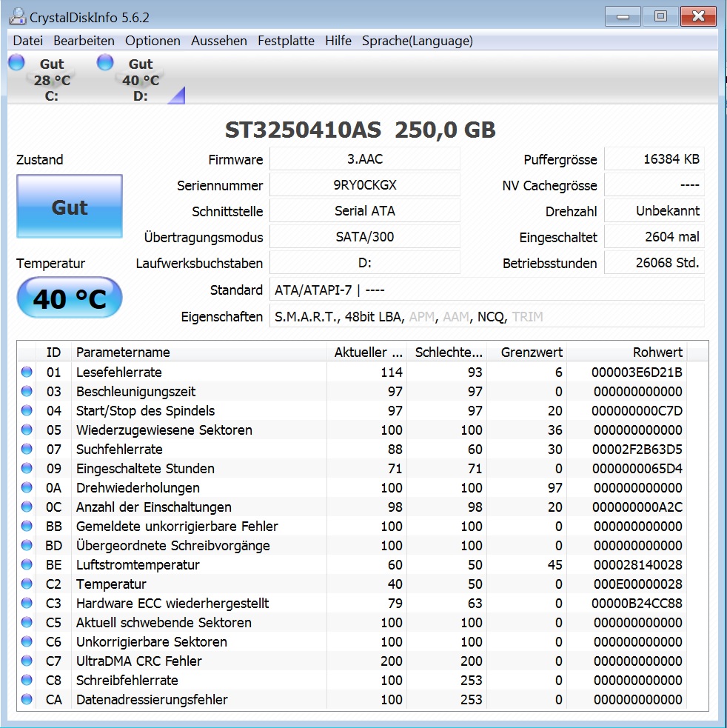
Task: Open the Datei menu
Action: coord(28,41)
